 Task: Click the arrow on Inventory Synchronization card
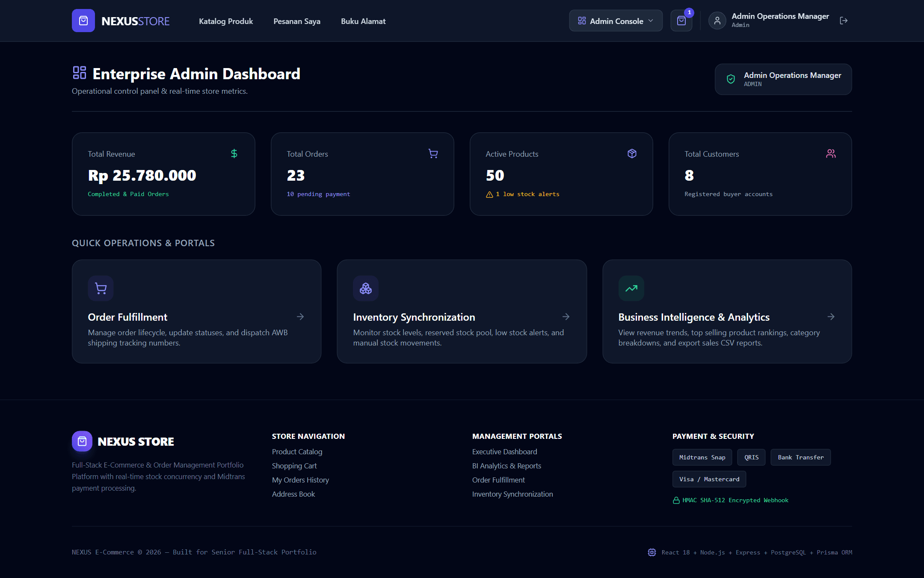(x=566, y=316)
